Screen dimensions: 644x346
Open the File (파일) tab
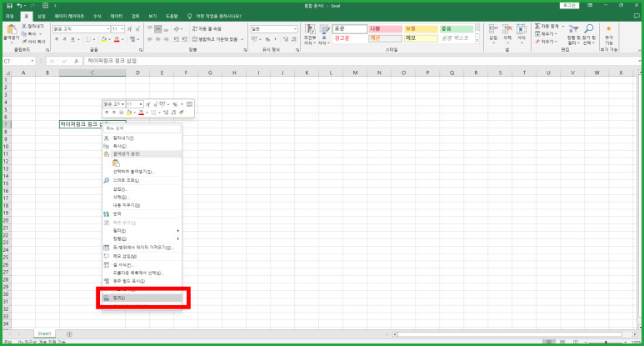pos(10,16)
